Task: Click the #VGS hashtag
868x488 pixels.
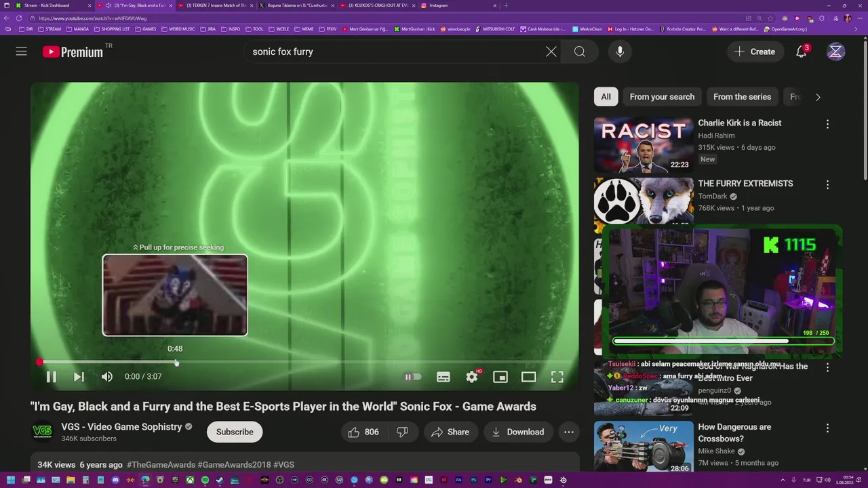Action: point(283,465)
